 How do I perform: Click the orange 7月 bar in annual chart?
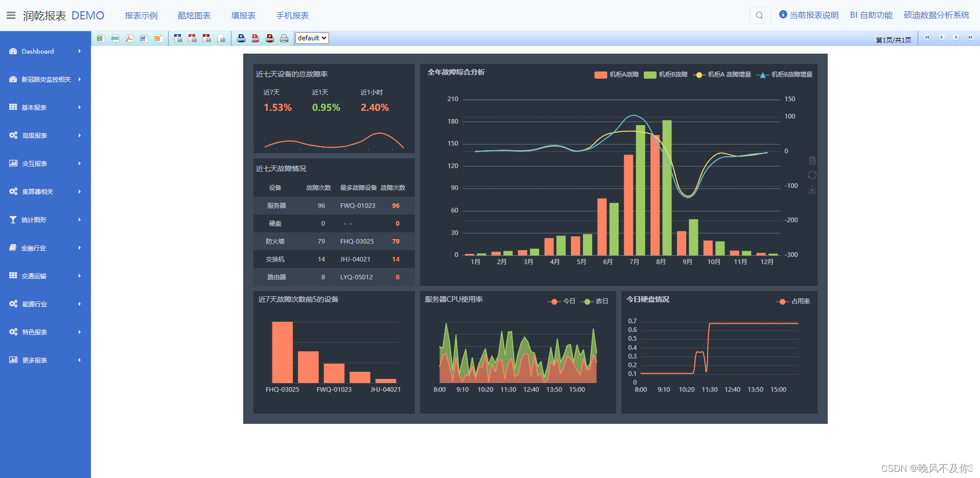click(628, 205)
